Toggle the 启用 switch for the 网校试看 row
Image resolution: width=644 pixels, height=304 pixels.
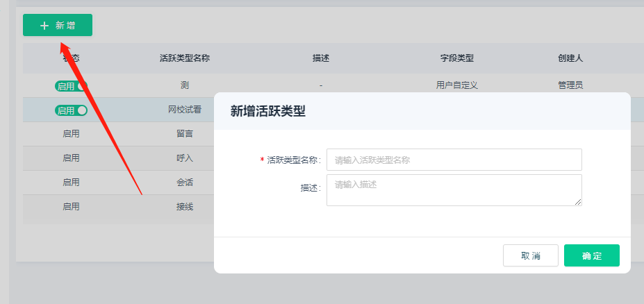pos(71,110)
